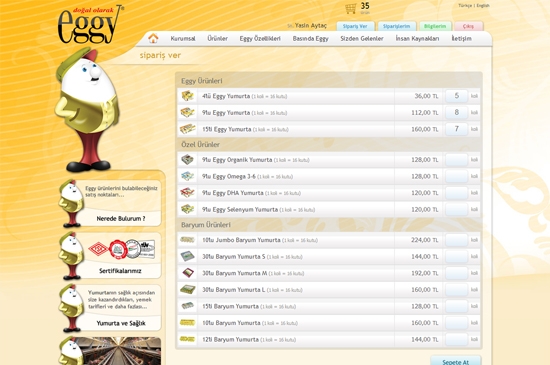Viewport: 550px width, 365px height.
Task: Switch language to English
Action: pyautogui.click(x=483, y=6)
